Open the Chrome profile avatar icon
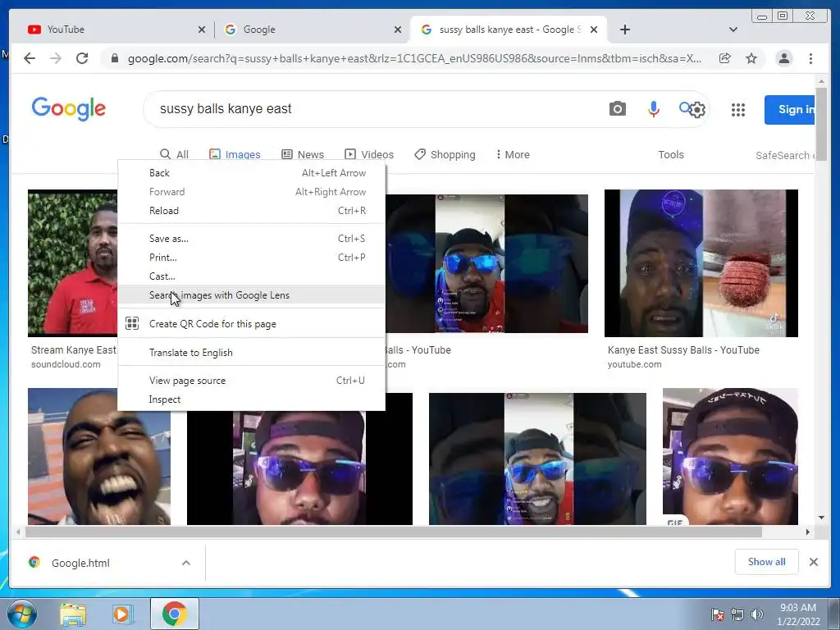 tap(783, 58)
